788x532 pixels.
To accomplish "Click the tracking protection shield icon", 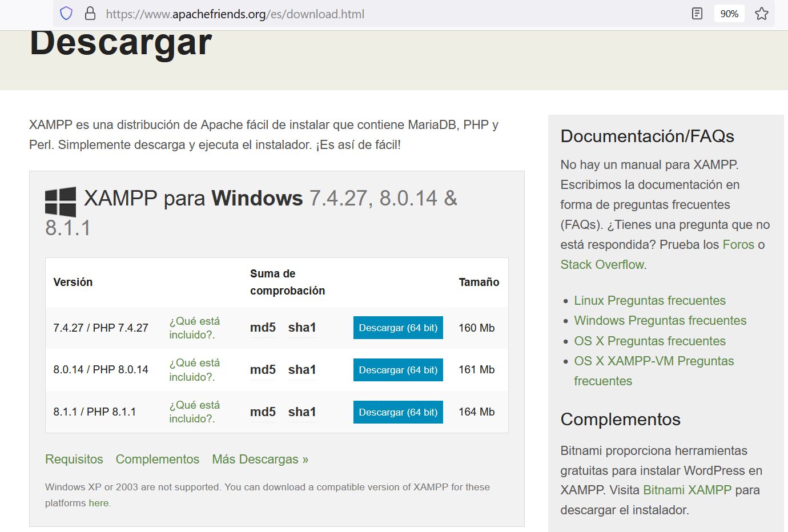I will click(66, 14).
